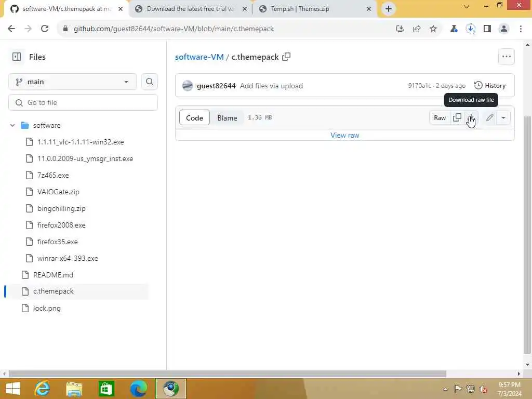
Task: Open Chrome profile avatar
Action: (x=504, y=29)
